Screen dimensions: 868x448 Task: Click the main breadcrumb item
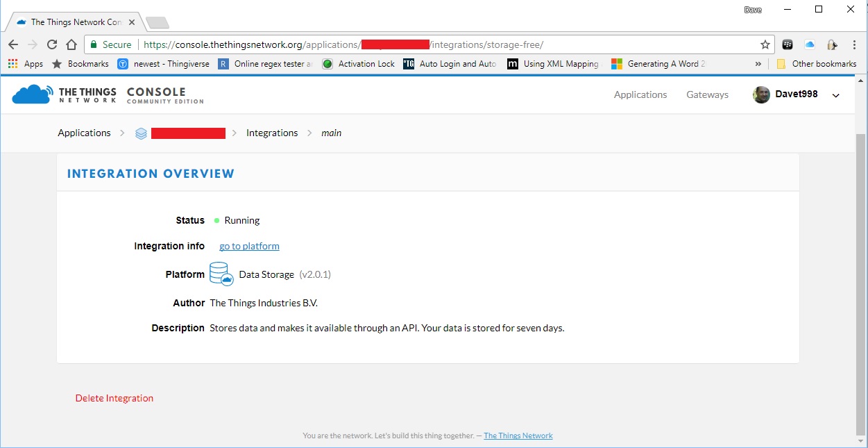click(331, 133)
